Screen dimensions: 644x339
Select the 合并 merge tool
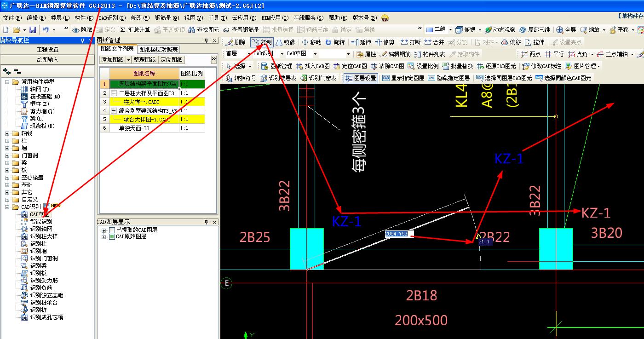434,42
